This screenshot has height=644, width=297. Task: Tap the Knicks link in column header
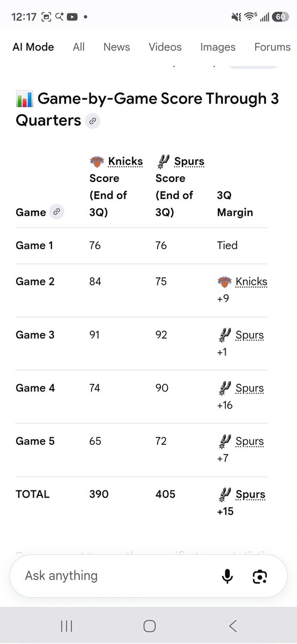(125, 162)
